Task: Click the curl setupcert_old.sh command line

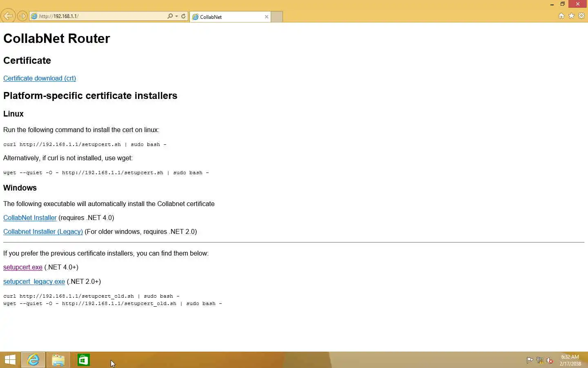Action: click(91, 296)
